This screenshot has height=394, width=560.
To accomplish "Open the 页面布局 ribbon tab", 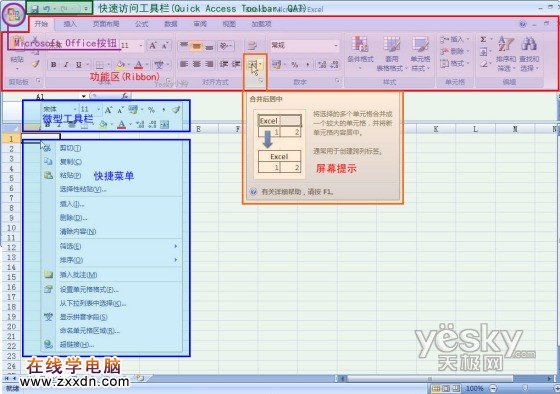I will coord(106,24).
